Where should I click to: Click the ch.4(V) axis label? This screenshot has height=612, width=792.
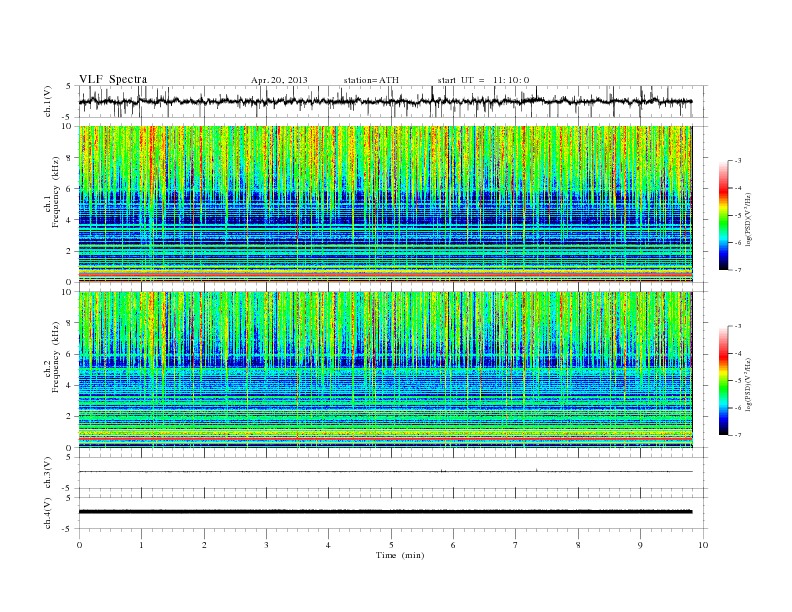(x=48, y=514)
